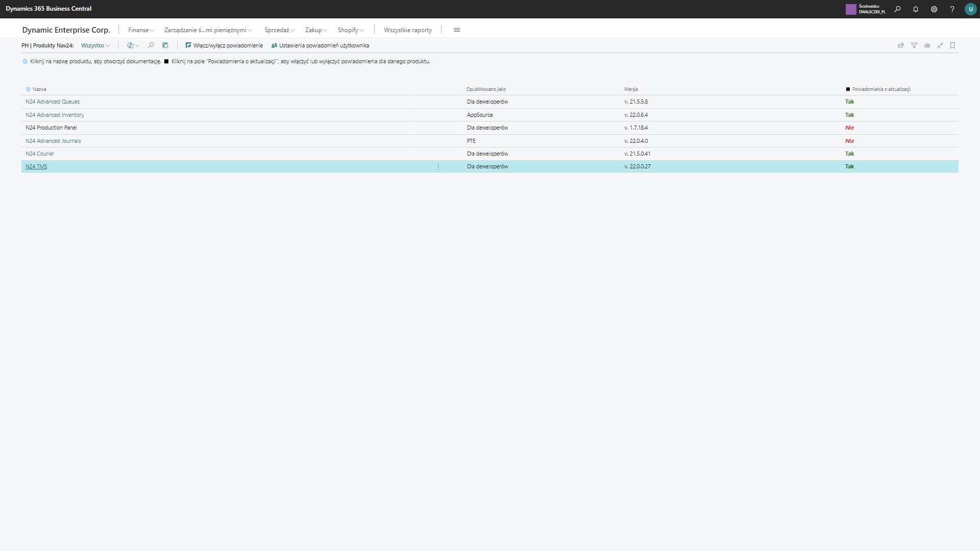Open the N24 TMS product link

(x=36, y=166)
